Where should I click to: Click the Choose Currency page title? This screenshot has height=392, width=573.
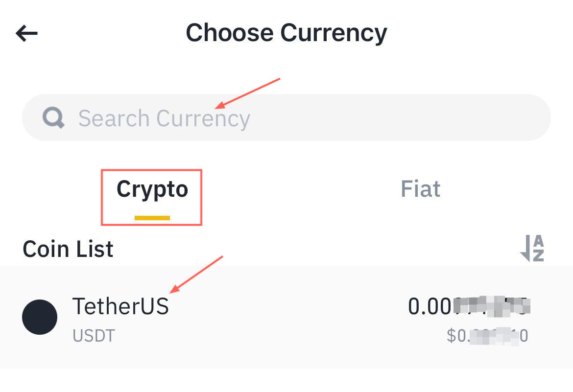(286, 33)
